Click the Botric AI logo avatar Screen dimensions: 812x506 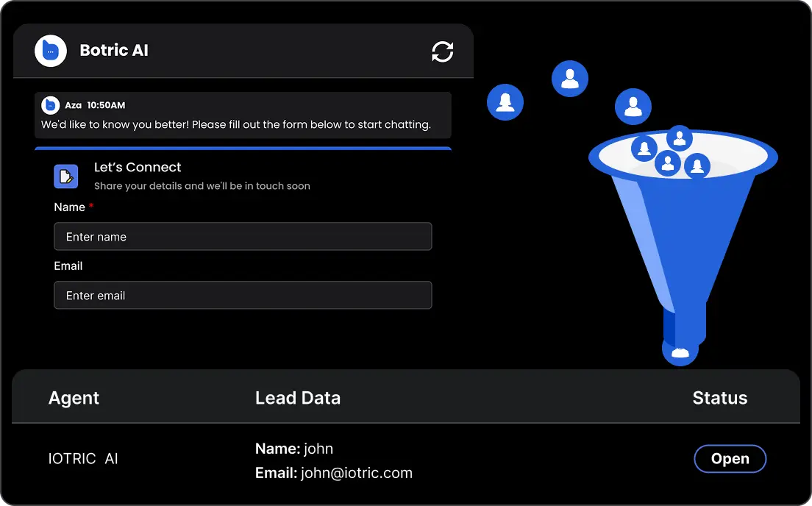click(x=51, y=51)
